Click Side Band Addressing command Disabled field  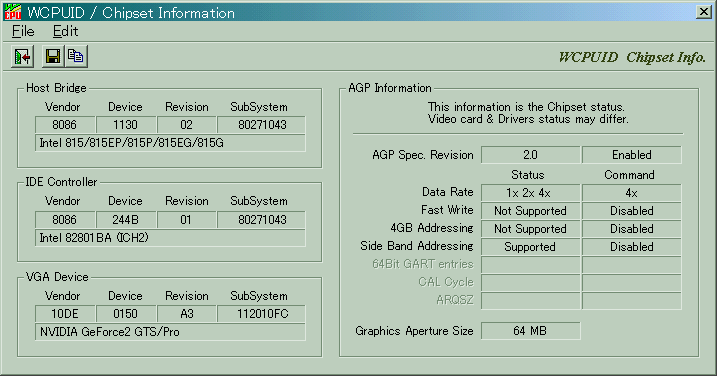631,247
